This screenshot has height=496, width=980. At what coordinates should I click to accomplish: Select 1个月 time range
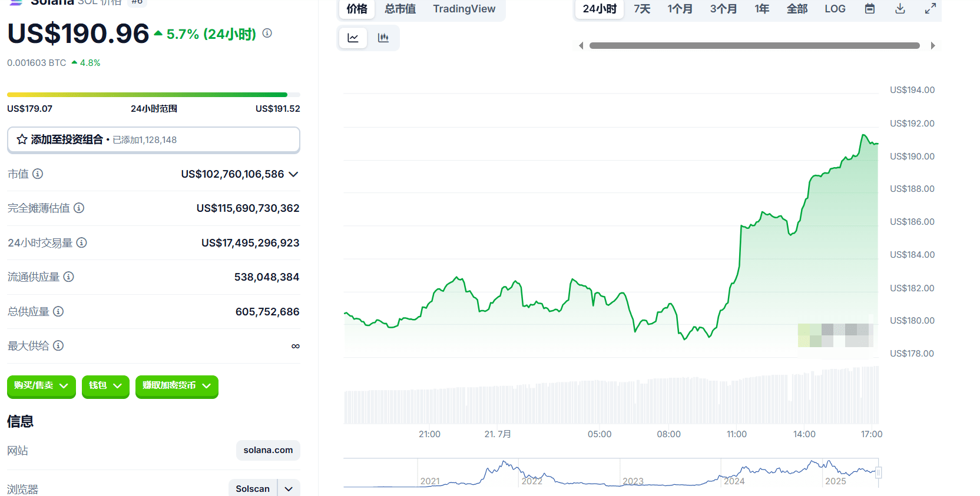click(680, 9)
